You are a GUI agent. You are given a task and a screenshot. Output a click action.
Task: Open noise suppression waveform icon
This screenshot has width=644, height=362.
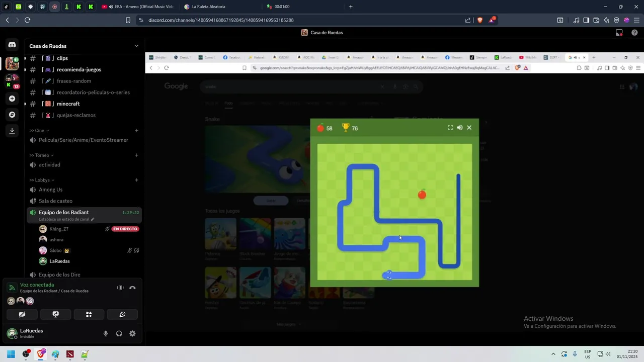[x=120, y=288]
